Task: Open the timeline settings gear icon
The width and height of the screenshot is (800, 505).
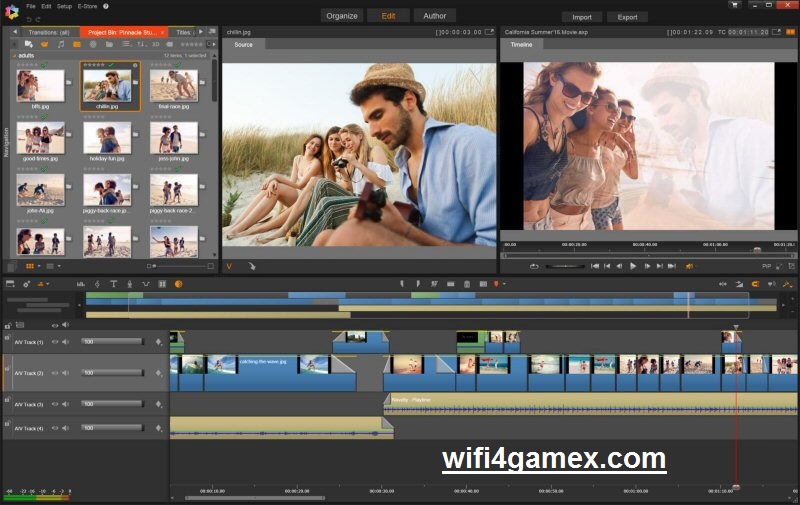Action: pos(26,284)
